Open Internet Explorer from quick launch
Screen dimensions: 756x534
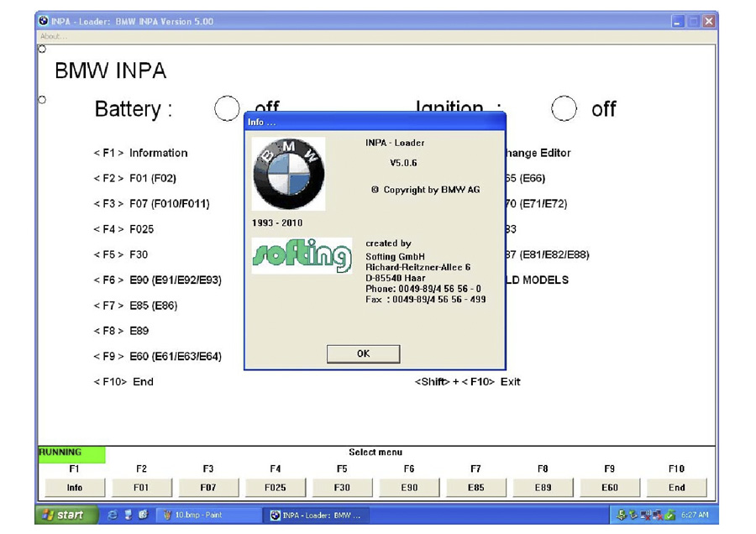click(x=113, y=515)
